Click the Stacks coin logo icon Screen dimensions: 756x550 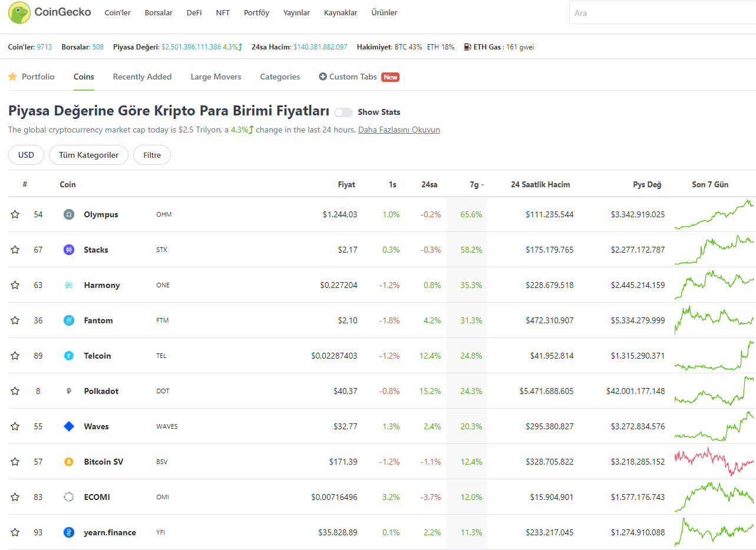coord(69,250)
